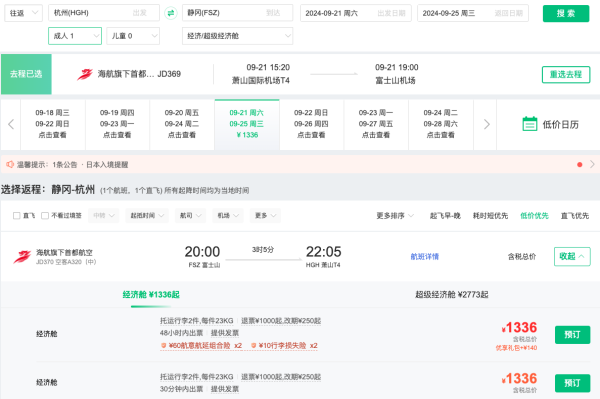
Task: Expand the 更多排序 sort dropdown
Action: [395, 216]
